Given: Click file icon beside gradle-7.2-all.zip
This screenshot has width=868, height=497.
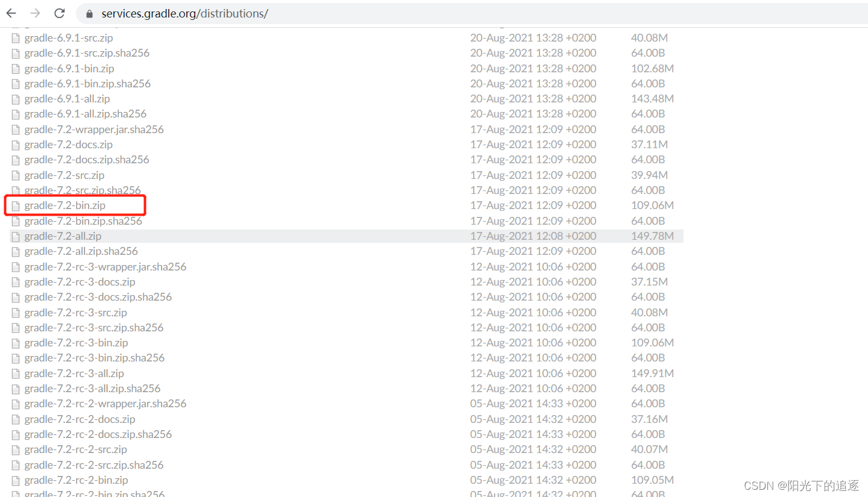Looking at the screenshot, I should pyautogui.click(x=16, y=237).
